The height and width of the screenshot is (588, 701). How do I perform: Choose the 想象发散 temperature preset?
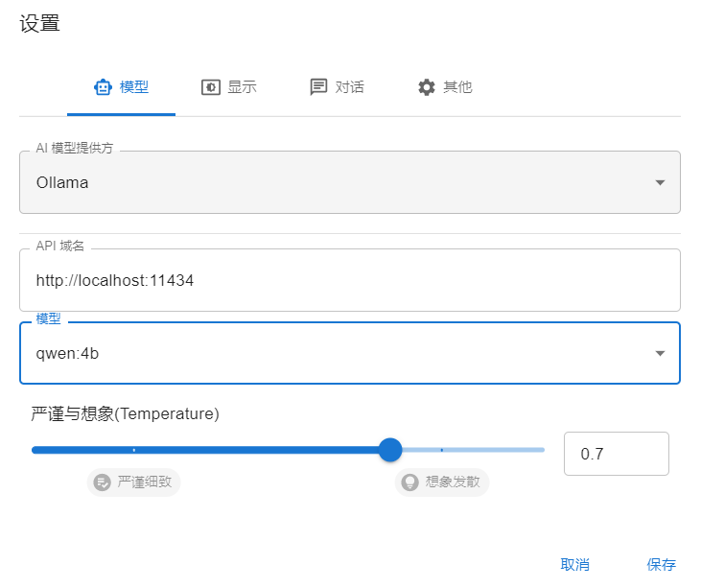tap(443, 482)
